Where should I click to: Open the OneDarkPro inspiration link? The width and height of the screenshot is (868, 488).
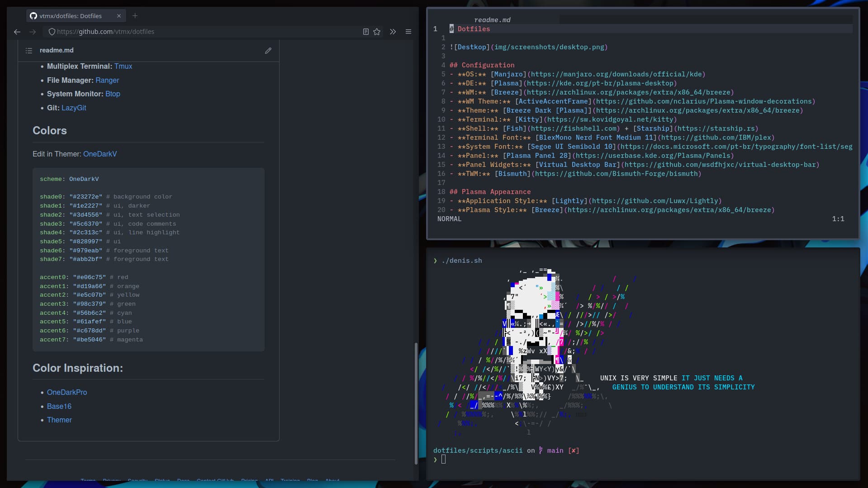click(x=67, y=392)
